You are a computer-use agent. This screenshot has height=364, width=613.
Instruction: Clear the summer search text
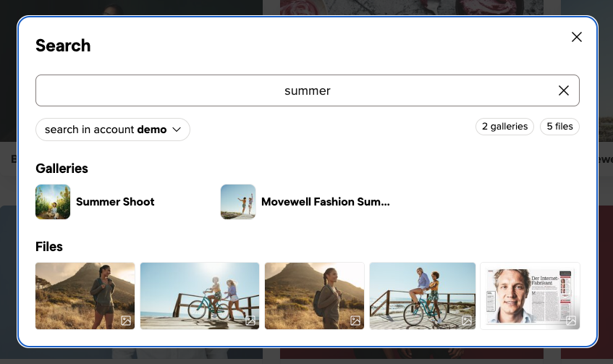[564, 90]
